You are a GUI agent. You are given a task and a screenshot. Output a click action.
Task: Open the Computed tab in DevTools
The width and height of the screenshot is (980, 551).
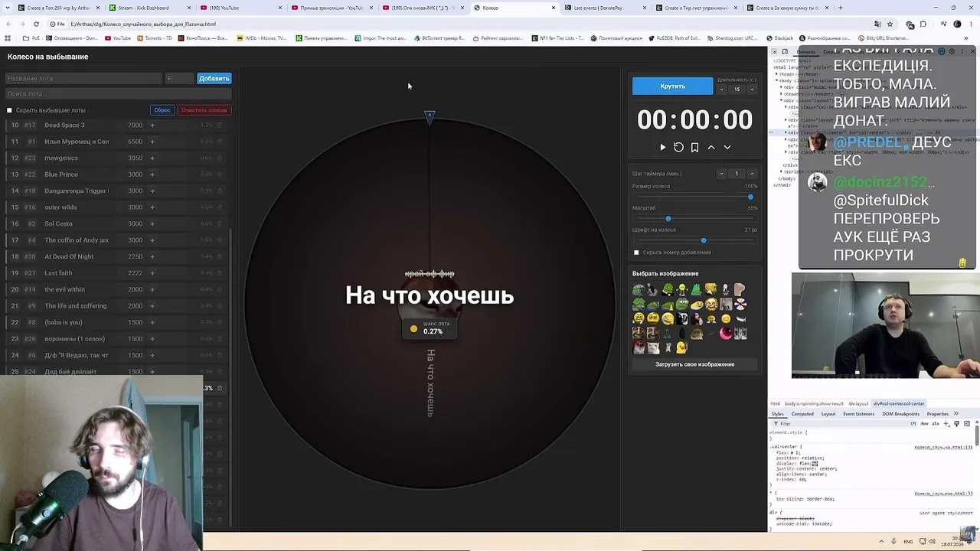point(802,414)
